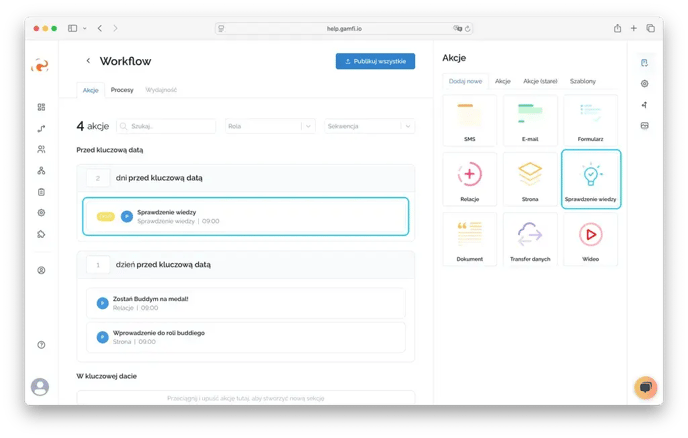Open the Sekwencja dropdown
Screen dimensions: 688x438
(x=369, y=126)
